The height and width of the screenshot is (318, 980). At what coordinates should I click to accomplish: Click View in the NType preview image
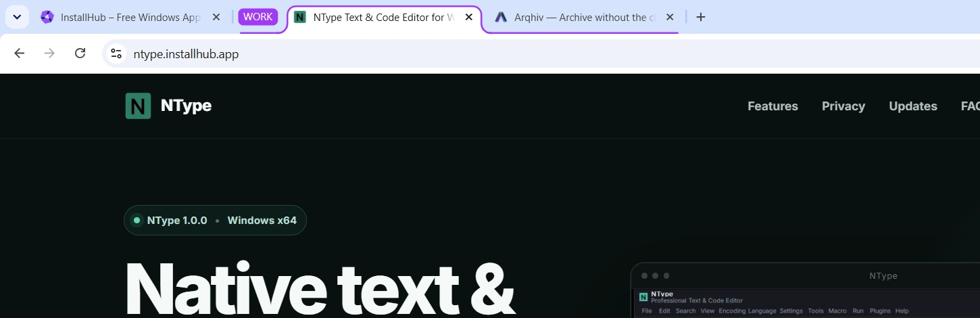707,311
